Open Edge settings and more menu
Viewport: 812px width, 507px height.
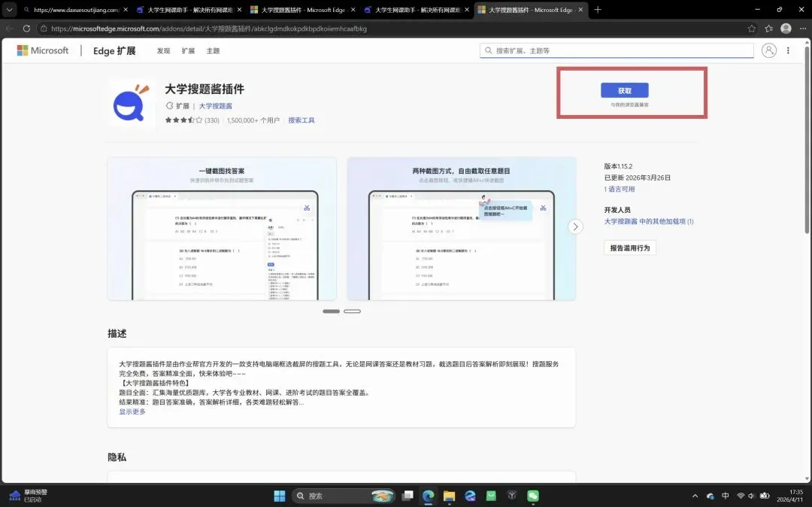[802, 29]
